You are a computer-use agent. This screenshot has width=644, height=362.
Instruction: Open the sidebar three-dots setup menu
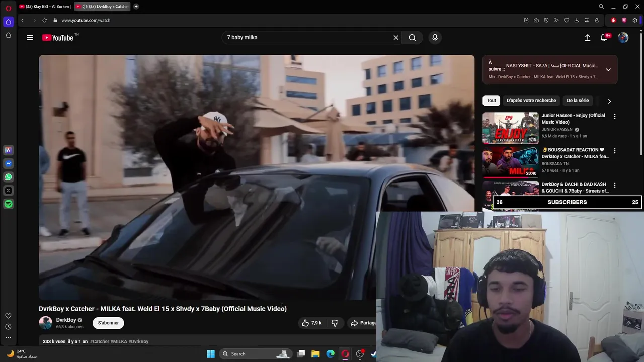[8, 337]
